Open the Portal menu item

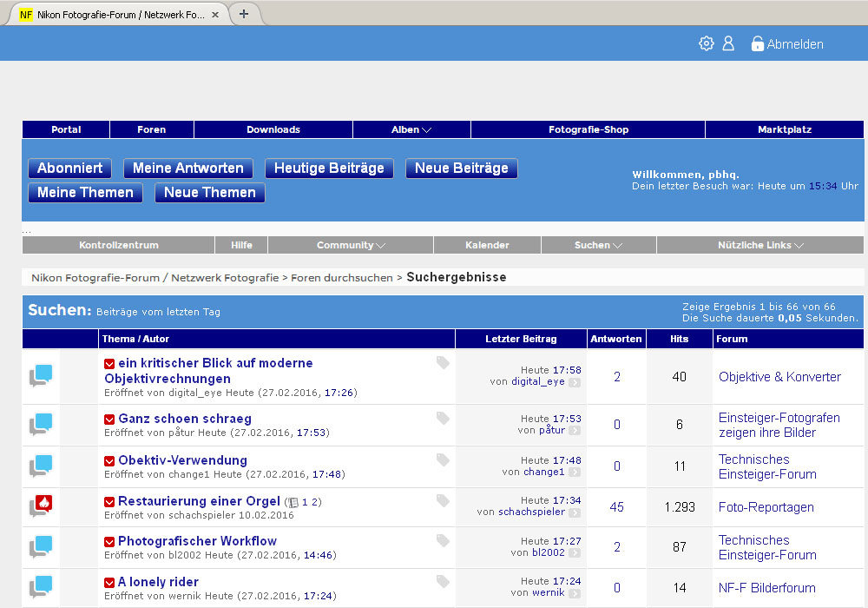click(x=66, y=129)
